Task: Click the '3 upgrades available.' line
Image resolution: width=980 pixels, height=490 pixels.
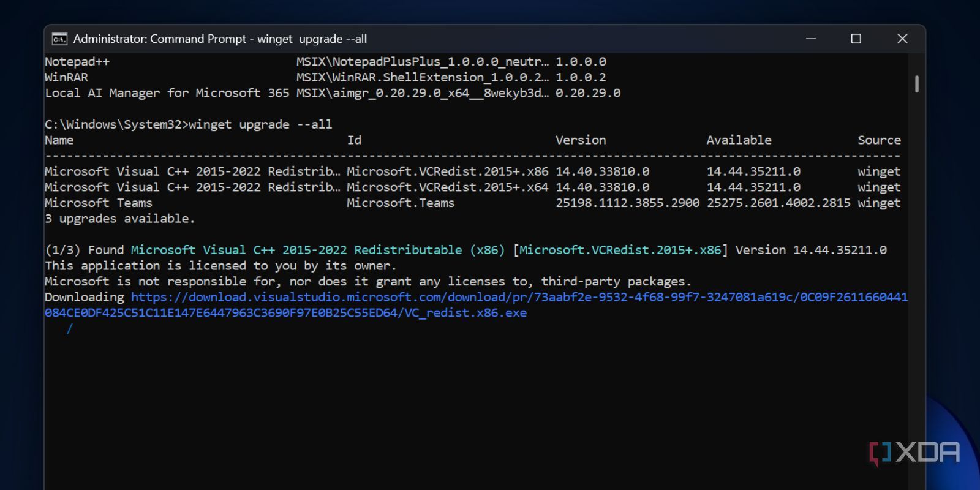Action: pos(120,219)
